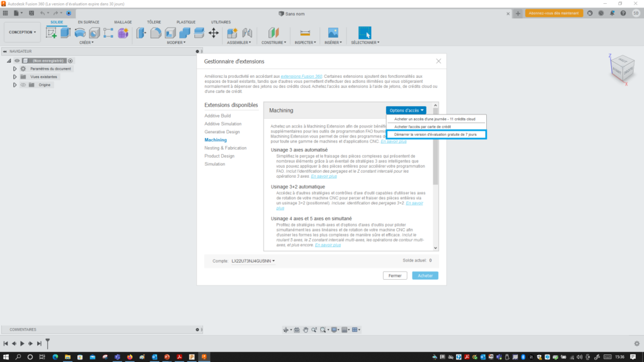
Task: Choose Démarrer la version d'évaluation gratuite
Action: coord(436,134)
